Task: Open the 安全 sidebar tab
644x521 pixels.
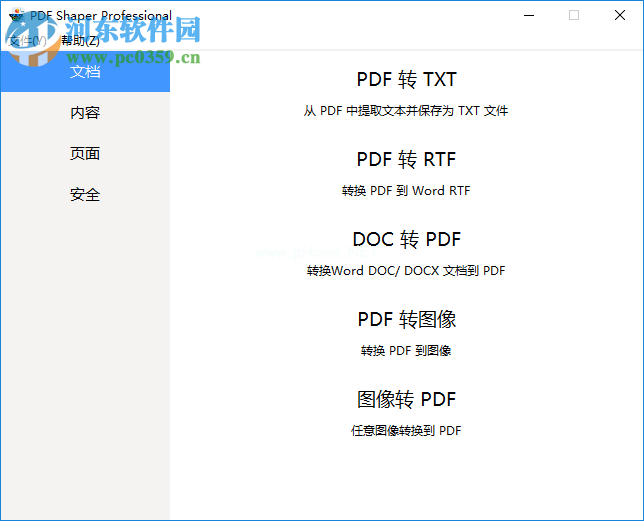Action: (x=85, y=195)
